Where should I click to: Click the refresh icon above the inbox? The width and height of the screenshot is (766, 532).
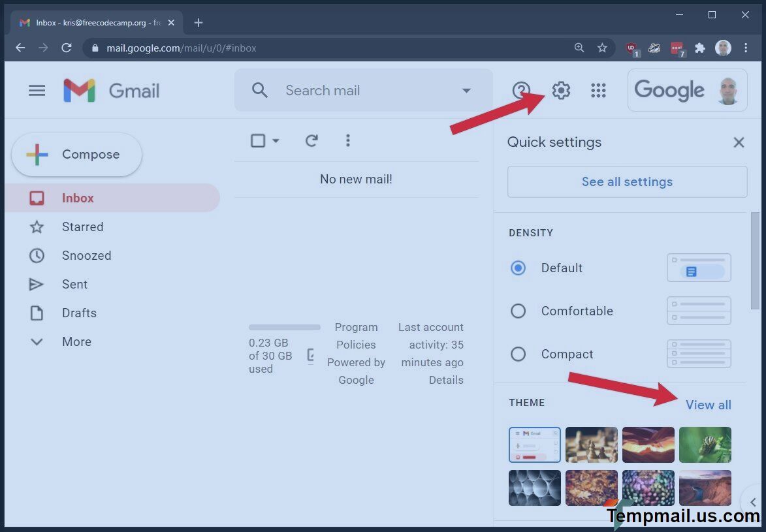pos(311,140)
